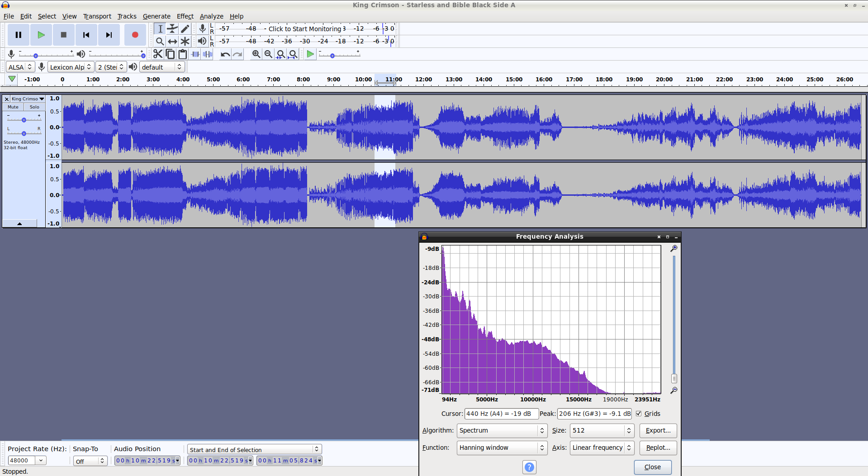This screenshot has width=868, height=476.
Task: Start recording with the Record button
Action: [x=135, y=35]
